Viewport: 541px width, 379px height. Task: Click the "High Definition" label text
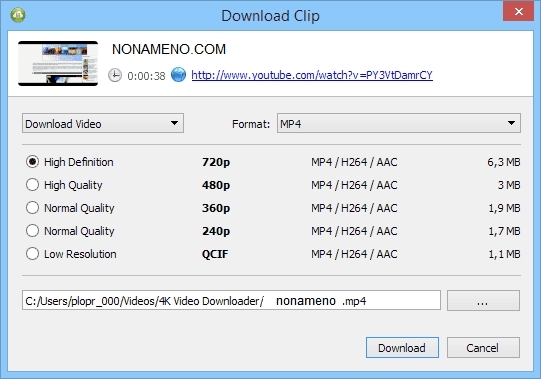pos(79,162)
